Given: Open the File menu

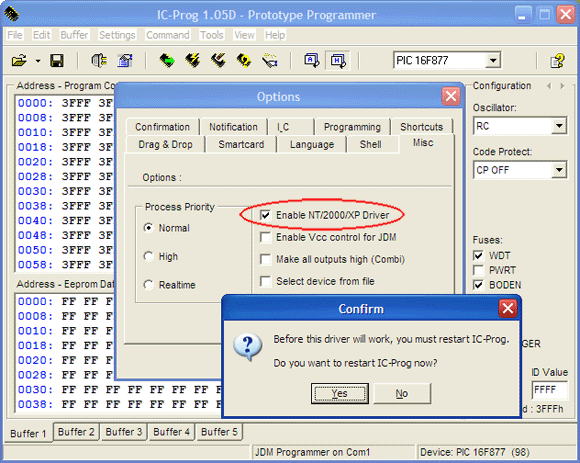Looking at the screenshot, I should 15,35.
